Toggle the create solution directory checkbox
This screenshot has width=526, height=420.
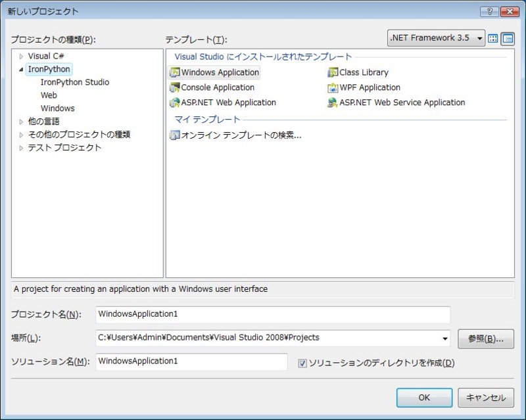tap(302, 363)
